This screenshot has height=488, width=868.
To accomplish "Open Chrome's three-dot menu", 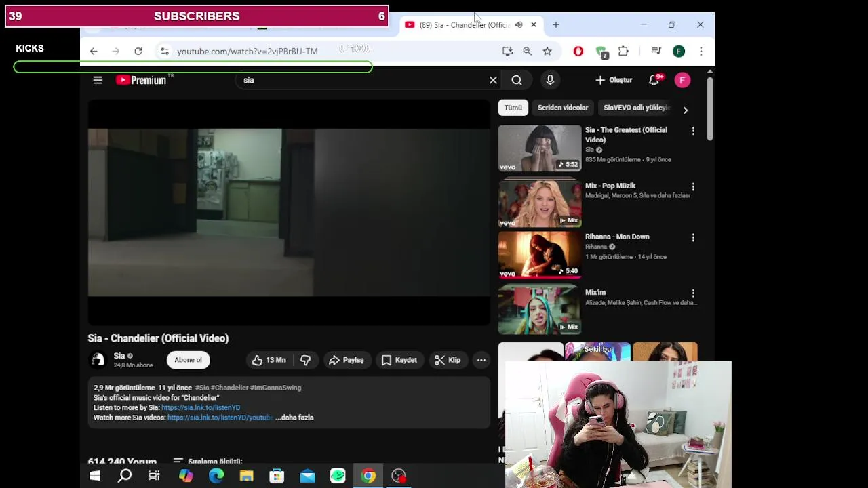I will click(x=701, y=51).
